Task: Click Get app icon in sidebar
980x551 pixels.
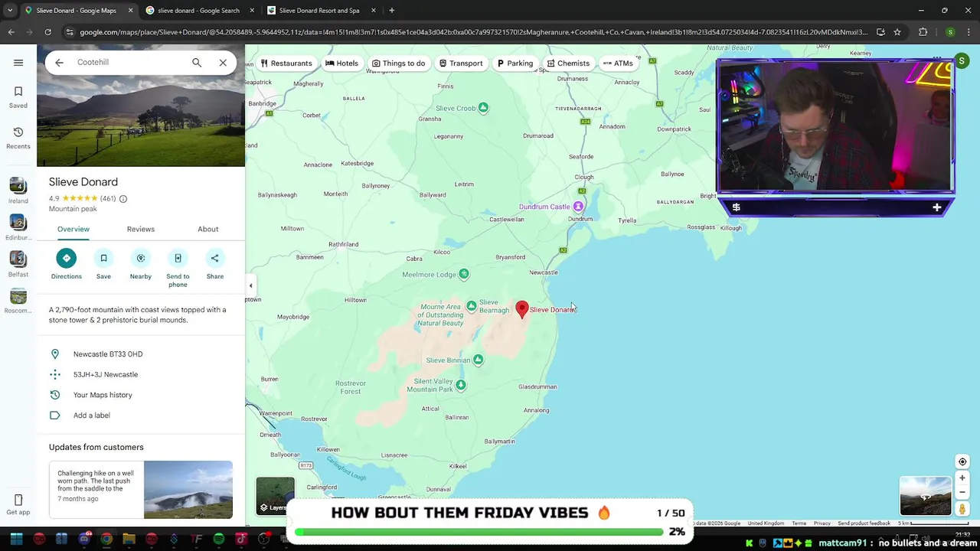Action: pos(18,504)
